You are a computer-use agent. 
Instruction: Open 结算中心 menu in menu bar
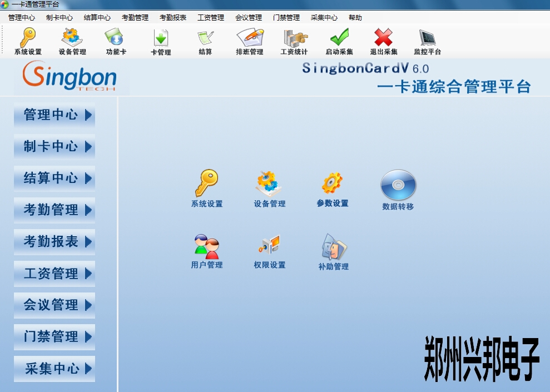pos(97,18)
